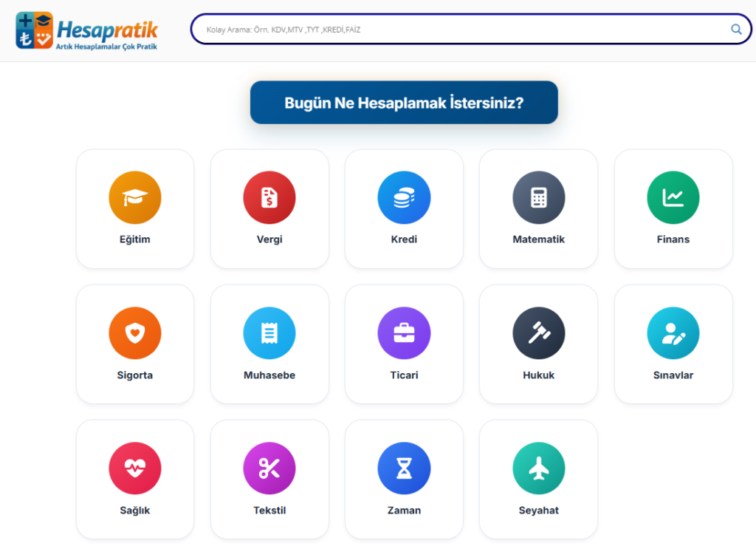Open the Ticari briefcase icon
The height and width of the screenshot is (549, 756).
pos(404,333)
